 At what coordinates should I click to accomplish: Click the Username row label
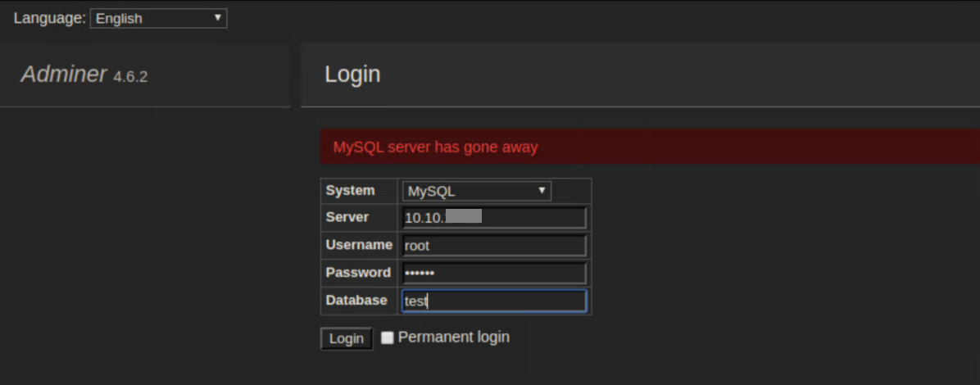[x=359, y=245]
